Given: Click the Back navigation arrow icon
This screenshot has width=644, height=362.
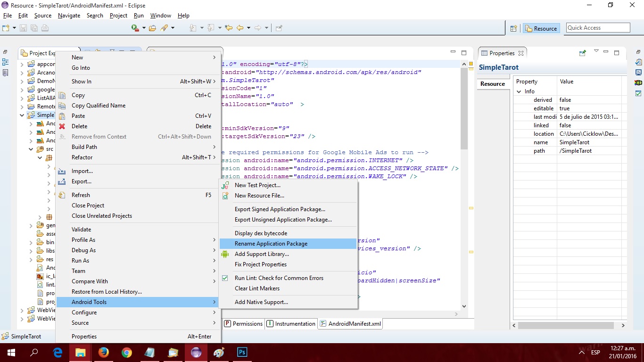Looking at the screenshot, I should 240,28.
